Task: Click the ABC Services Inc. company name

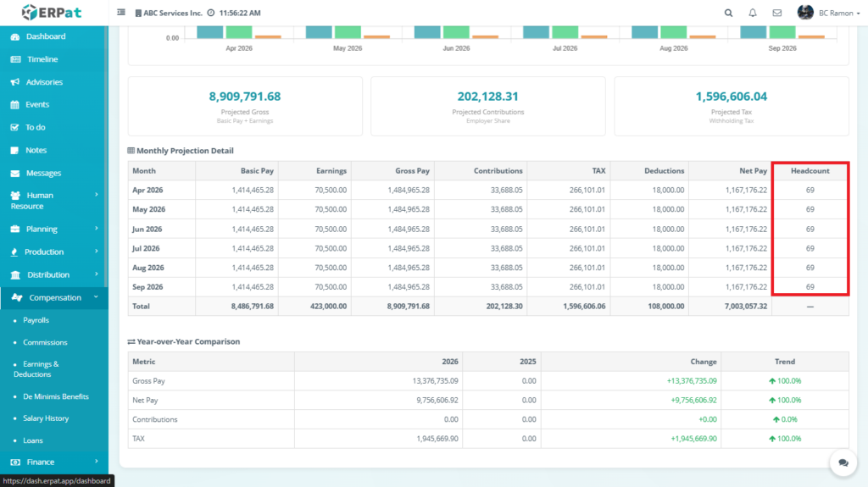Action: pos(172,14)
